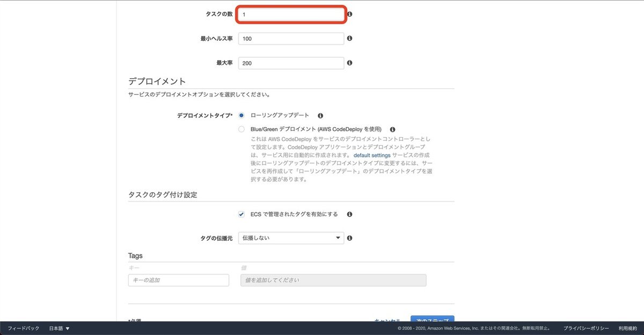Click the フィードバック link in footer
This screenshot has height=335, width=644.
[24, 328]
